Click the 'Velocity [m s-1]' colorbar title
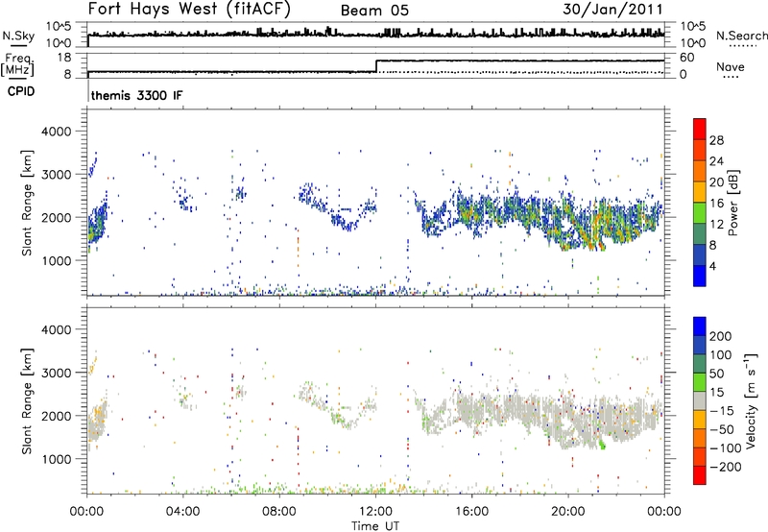This screenshot has width=768, height=532. (x=750, y=400)
